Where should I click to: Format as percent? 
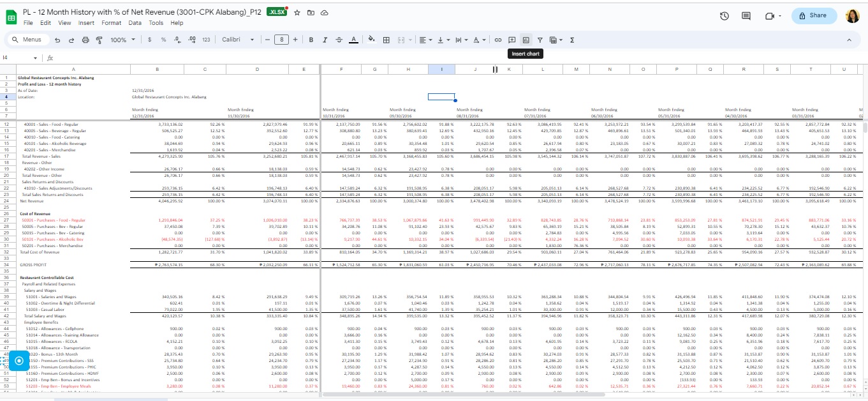(x=163, y=40)
